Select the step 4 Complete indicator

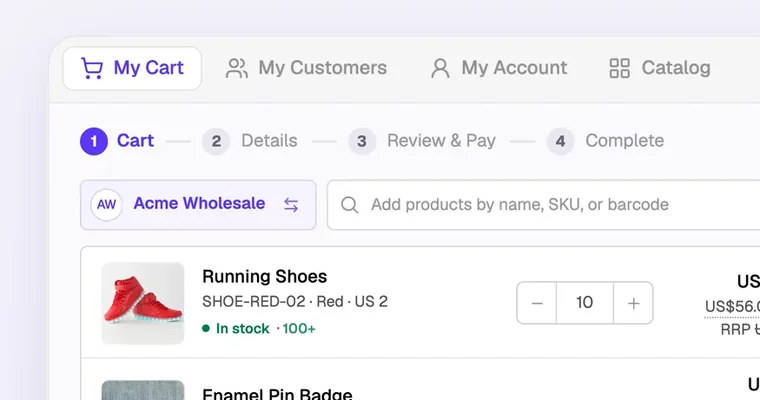coord(605,142)
